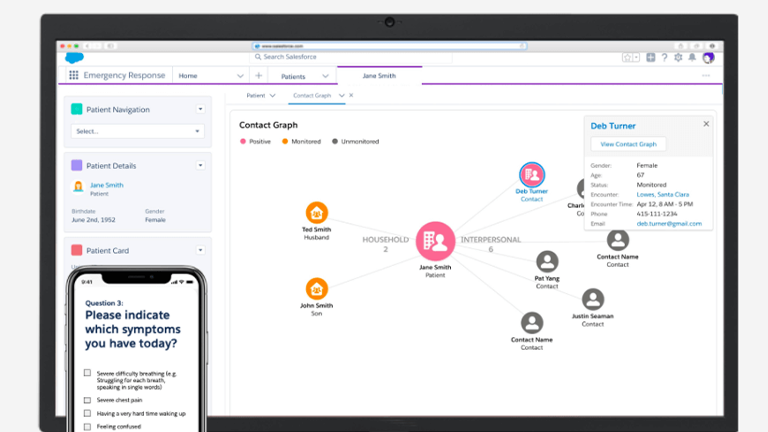Select the Justin Seaman contact node
The image size is (768, 432).
click(593, 299)
